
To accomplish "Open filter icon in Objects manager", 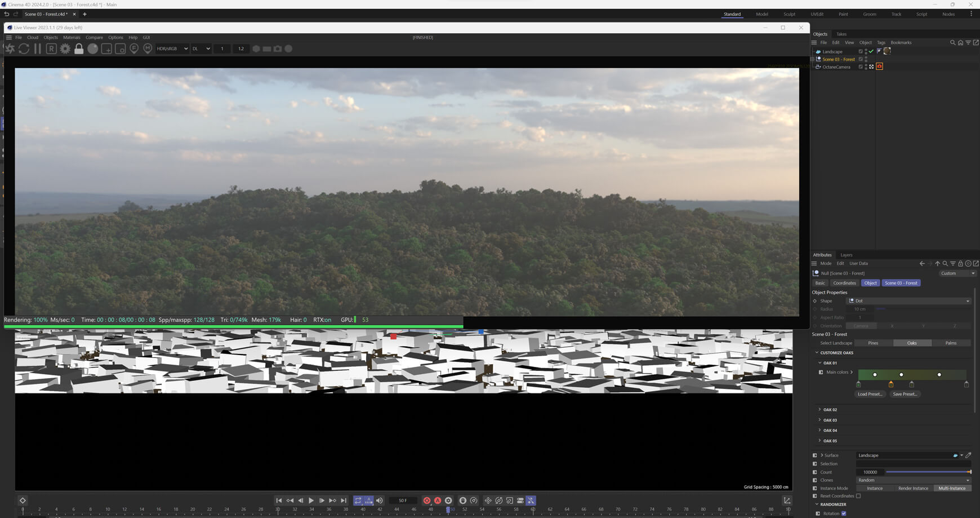I will tap(968, 43).
